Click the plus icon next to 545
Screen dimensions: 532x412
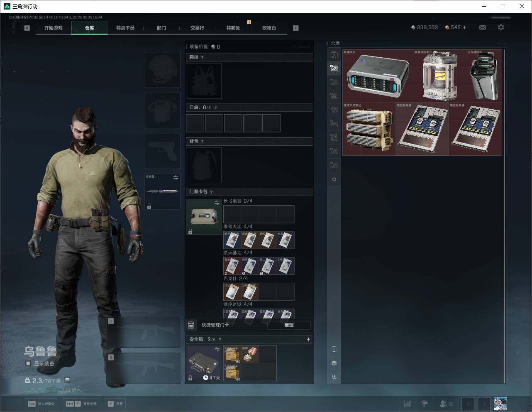pyautogui.click(x=464, y=27)
